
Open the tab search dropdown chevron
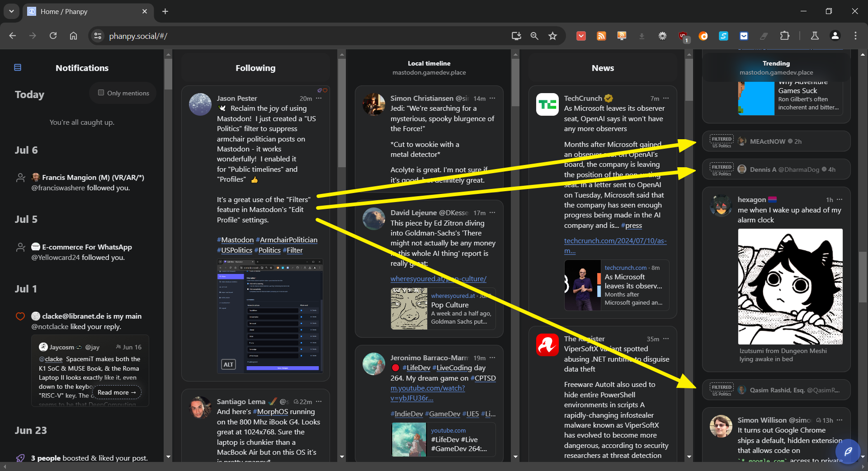coord(11,11)
